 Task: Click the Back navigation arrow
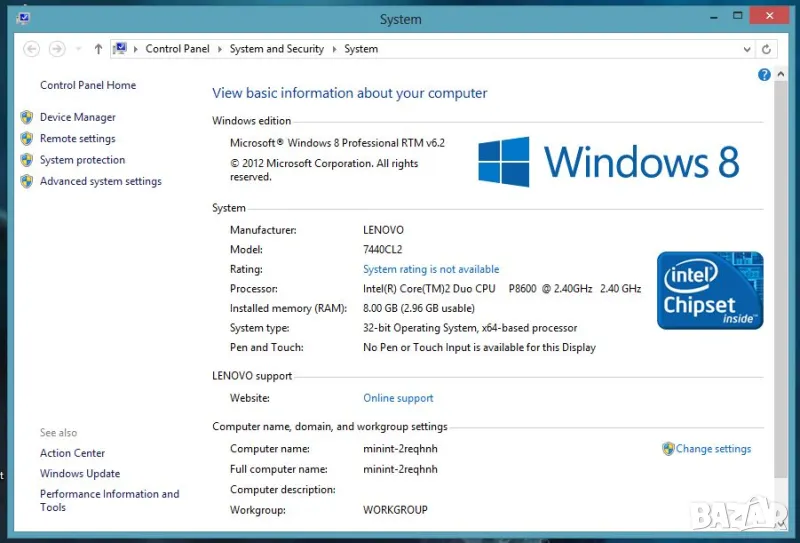[x=31, y=49]
